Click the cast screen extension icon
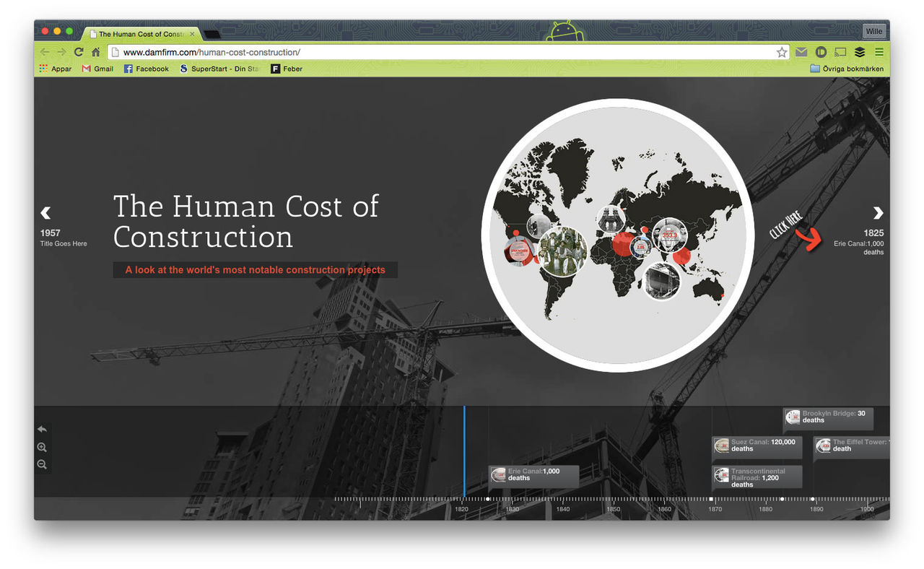The image size is (924, 569). coord(840,52)
